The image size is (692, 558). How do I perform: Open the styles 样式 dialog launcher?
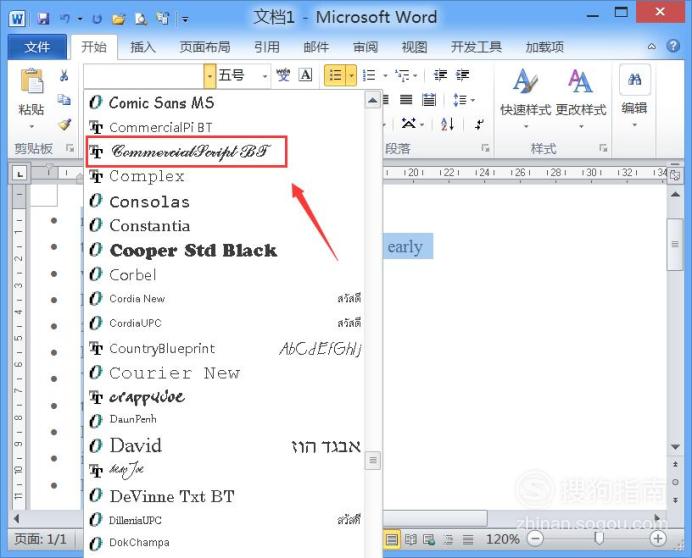[x=603, y=148]
